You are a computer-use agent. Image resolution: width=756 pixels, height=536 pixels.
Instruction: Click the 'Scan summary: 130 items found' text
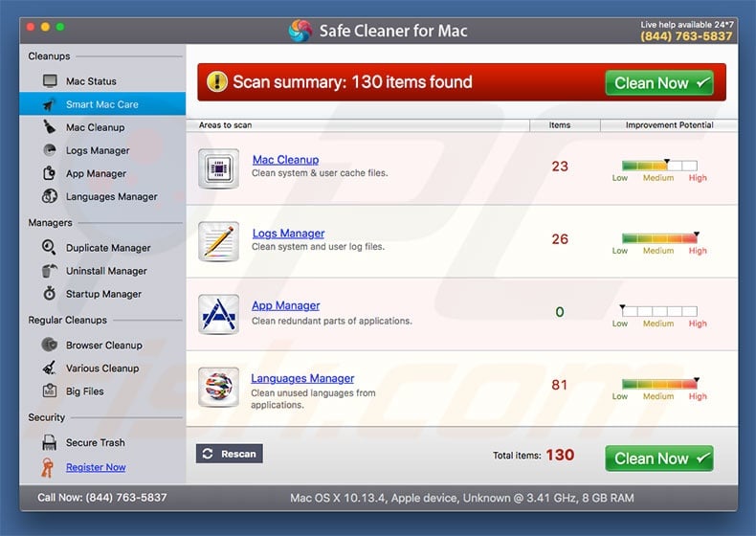[x=352, y=82]
